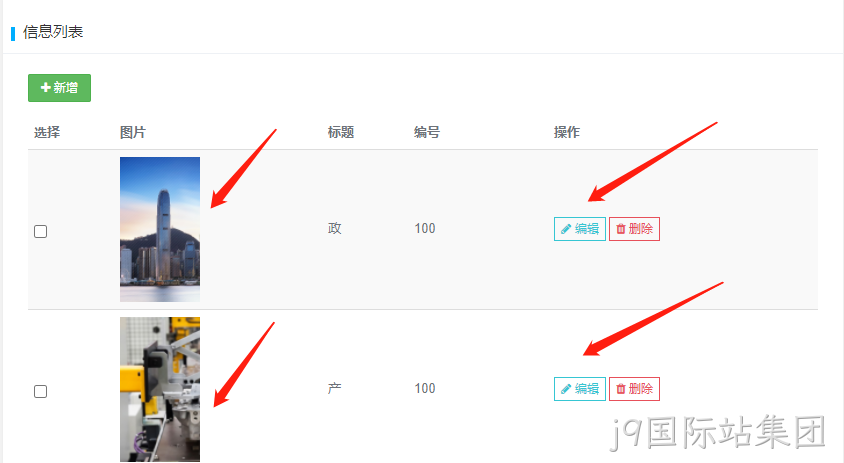Click the 选择 column header
Viewport: 844px width, 463px height.
click(x=47, y=132)
